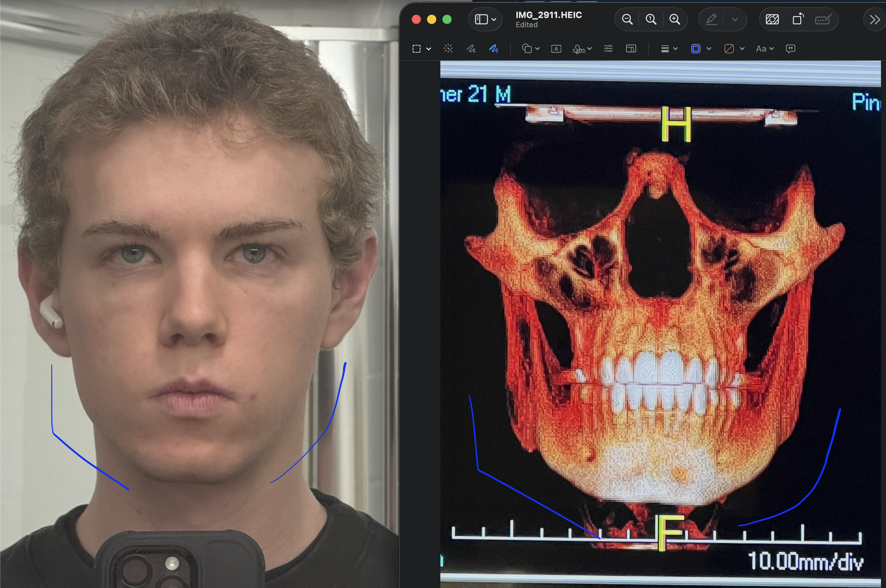886x588 pixels.
Task: Select the Instant Alpha tool
Action: coord(448,49)
